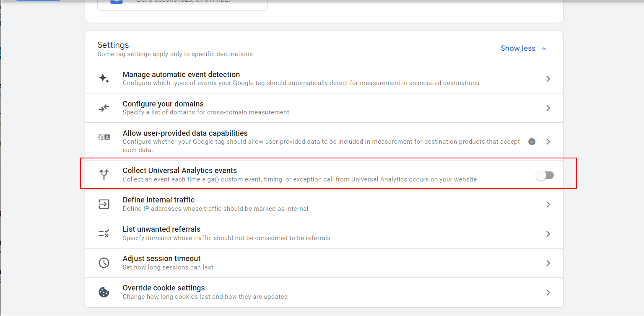The image size is (644, 316).
Task: Click the List unwanted referrals icon
Action: (104, 233)
